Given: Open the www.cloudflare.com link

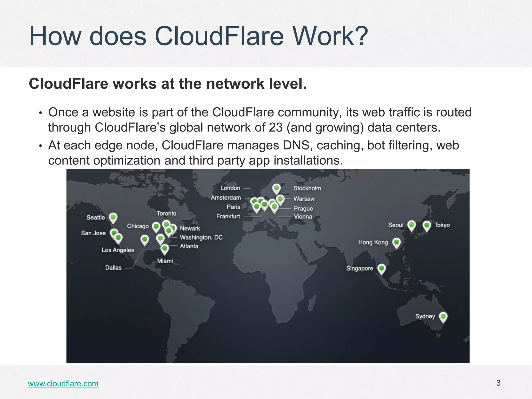Looking at the screenshot, I should (63, 383).
